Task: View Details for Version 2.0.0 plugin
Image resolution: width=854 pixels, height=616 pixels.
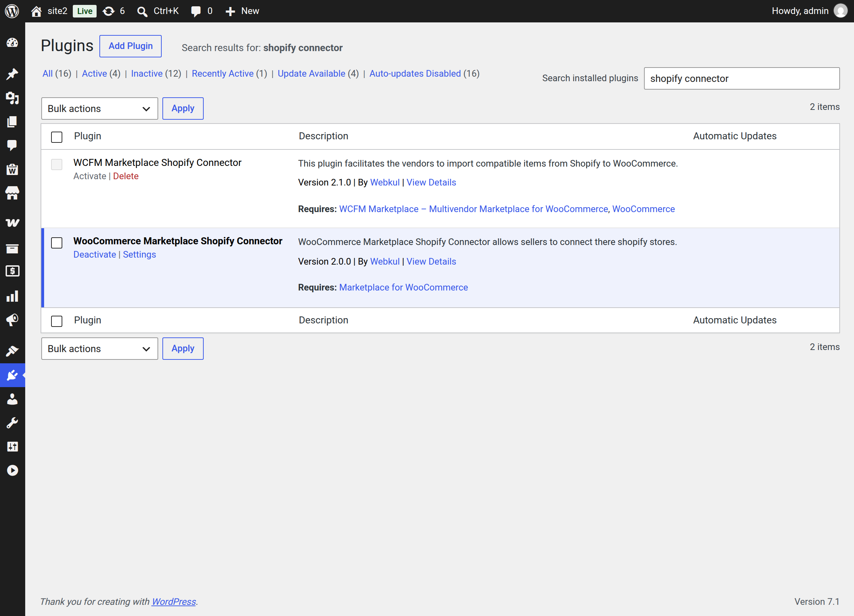Action: (x=431, y=262)
